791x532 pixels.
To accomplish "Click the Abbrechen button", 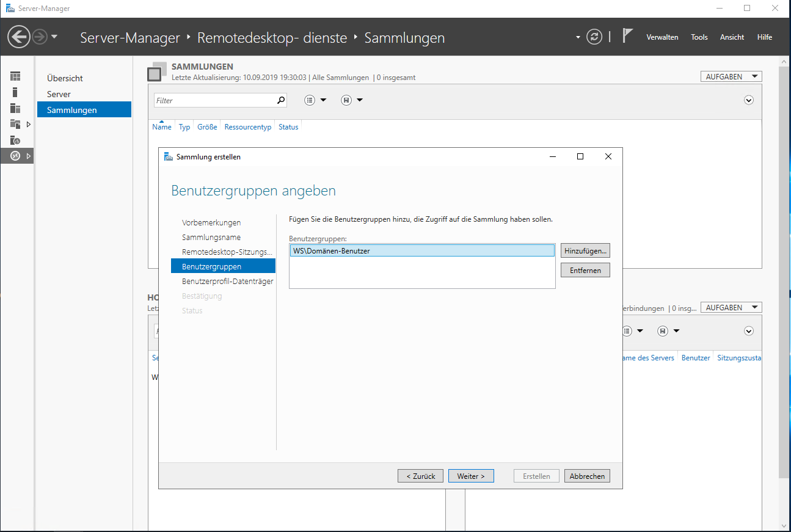I will [587, 476].
